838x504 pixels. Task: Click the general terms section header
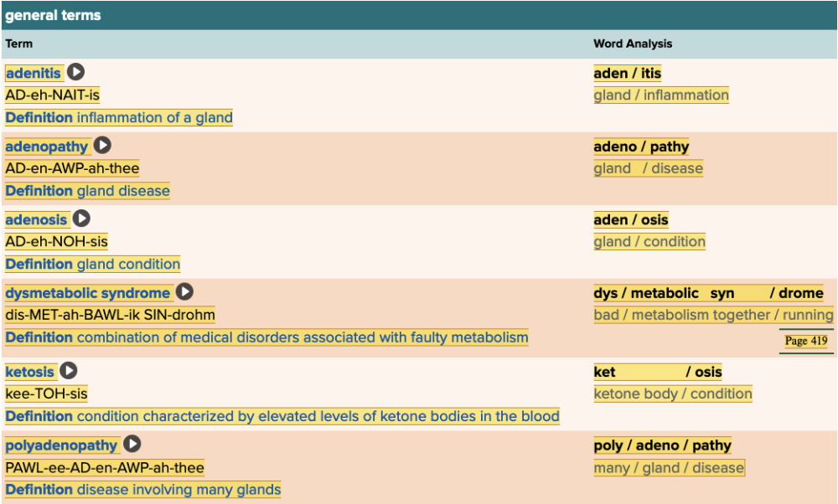coord(53,15)
